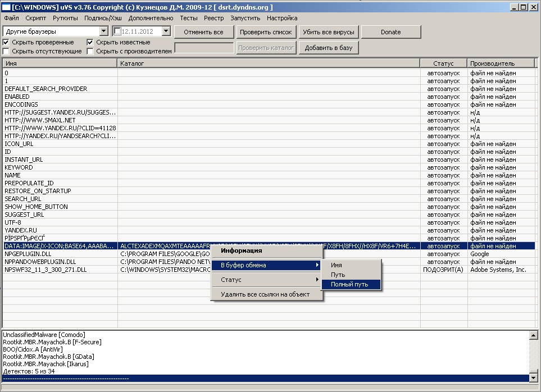
Task: Expand the "В буфер обмена" submenu
Action: click(x=267, y=265)
